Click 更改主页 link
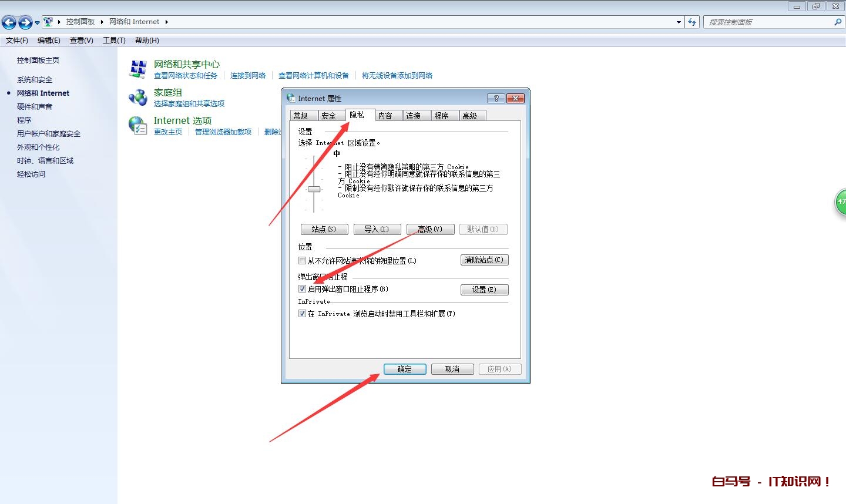Viewport: 846px width, 504px height. click(x=168, y=132)
